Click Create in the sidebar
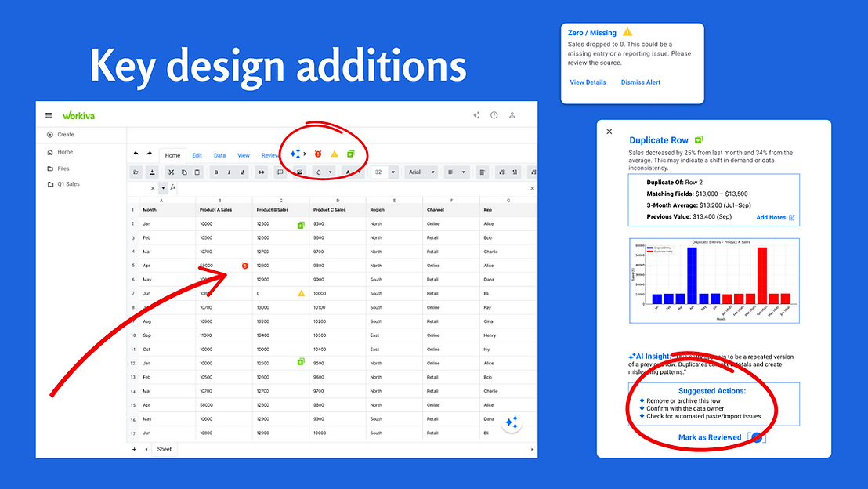 coord(60,135)
